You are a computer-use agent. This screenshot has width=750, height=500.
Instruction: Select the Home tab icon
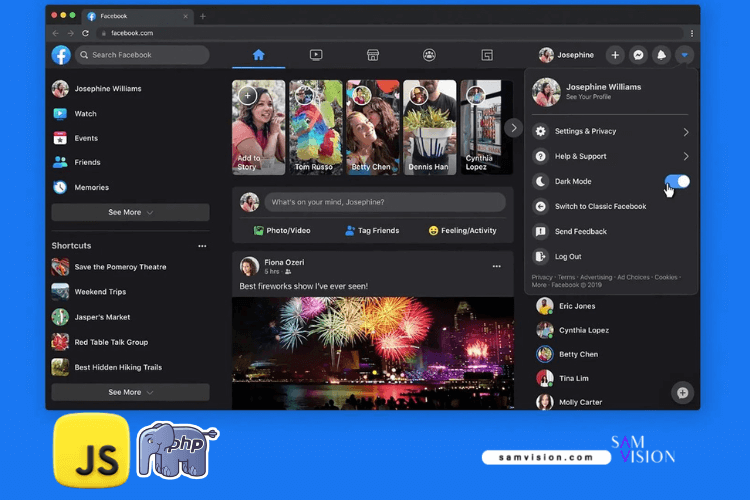pos(259,55)
